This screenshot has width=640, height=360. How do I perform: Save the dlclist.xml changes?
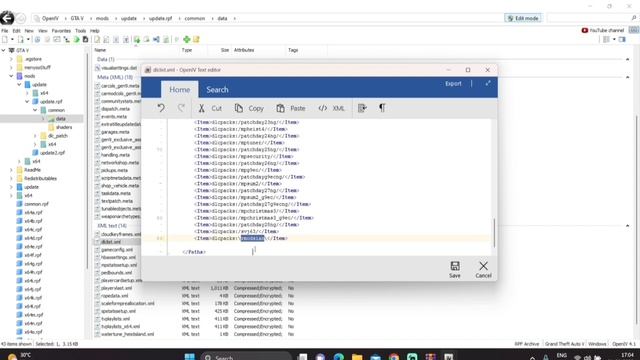[455, 269]
